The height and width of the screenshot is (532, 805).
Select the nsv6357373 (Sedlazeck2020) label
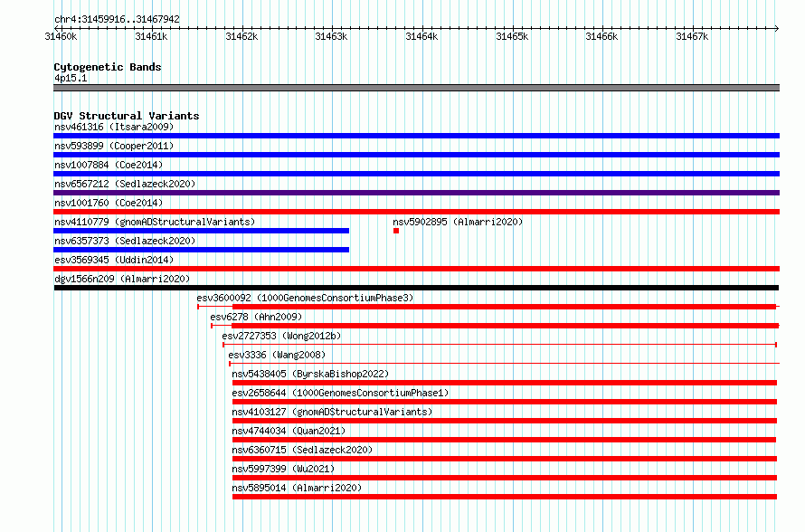125,241
